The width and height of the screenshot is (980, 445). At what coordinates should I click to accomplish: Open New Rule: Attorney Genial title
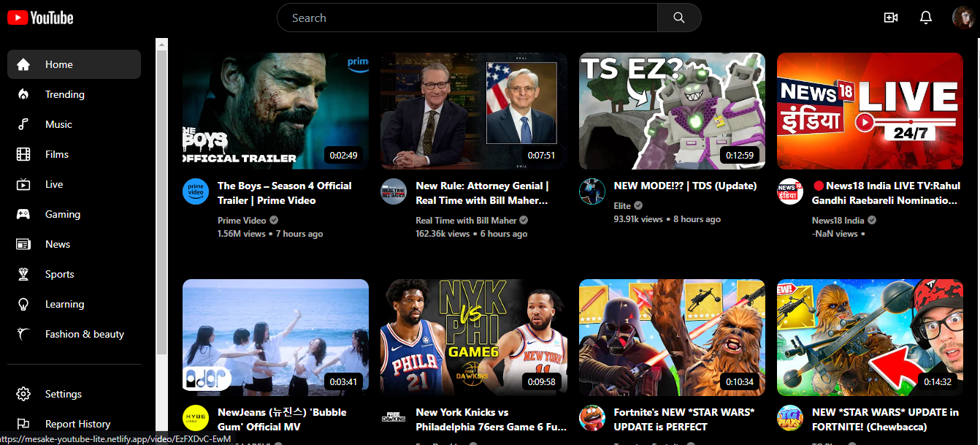483,193
